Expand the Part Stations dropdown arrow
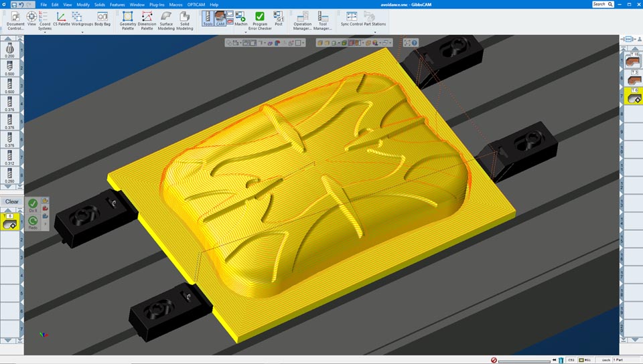The image size is (643, 364). pyautogui.click(x=374, y=32)
